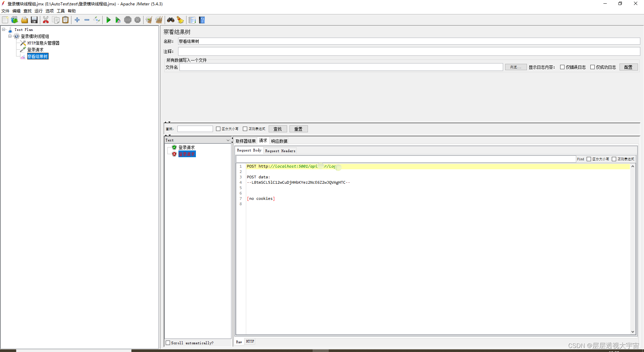Image resolution: width=644 pixels, height=352 pixels.
Task: Open help via question mark book icon
Action: [x=202, y=20]
